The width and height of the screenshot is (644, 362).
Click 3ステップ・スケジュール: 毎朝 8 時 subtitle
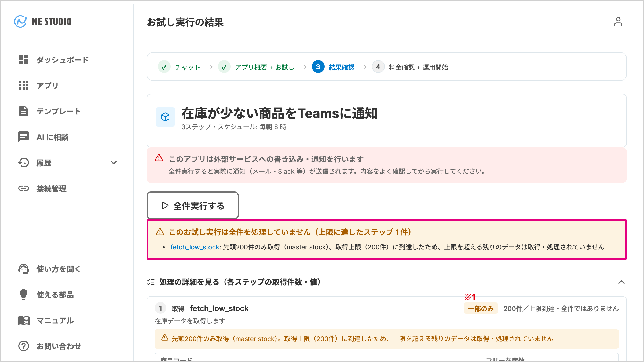point(234,127)
